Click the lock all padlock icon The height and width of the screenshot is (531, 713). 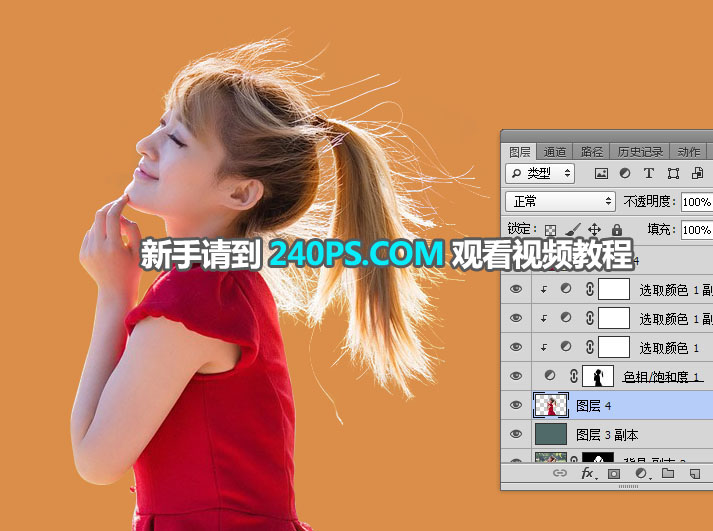(616, 229)
